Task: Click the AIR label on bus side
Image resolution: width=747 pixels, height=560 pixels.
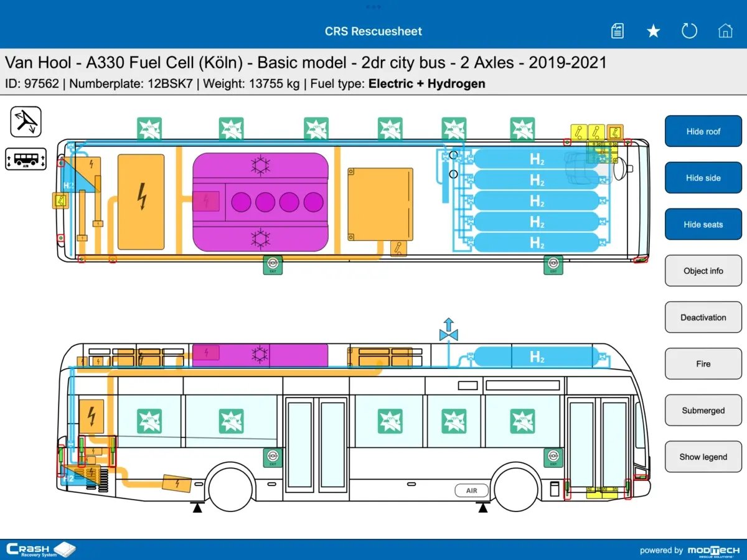Action: click(x=472, y=491)
